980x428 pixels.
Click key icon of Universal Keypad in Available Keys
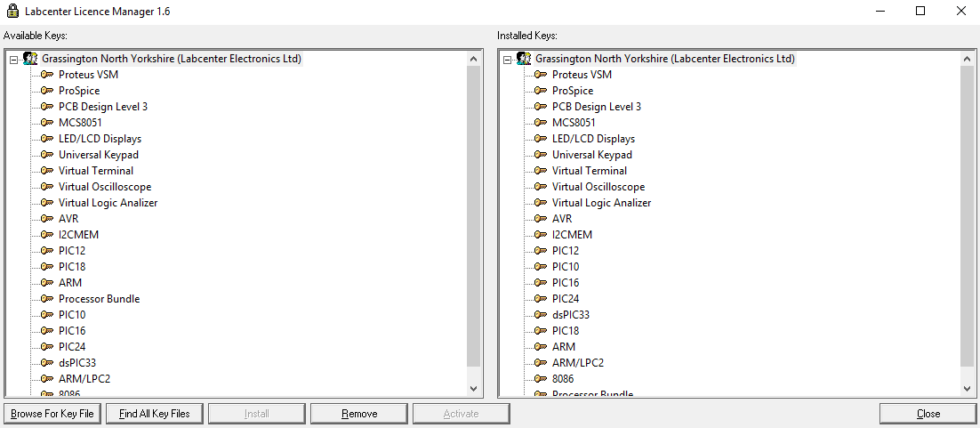point(47,155)
